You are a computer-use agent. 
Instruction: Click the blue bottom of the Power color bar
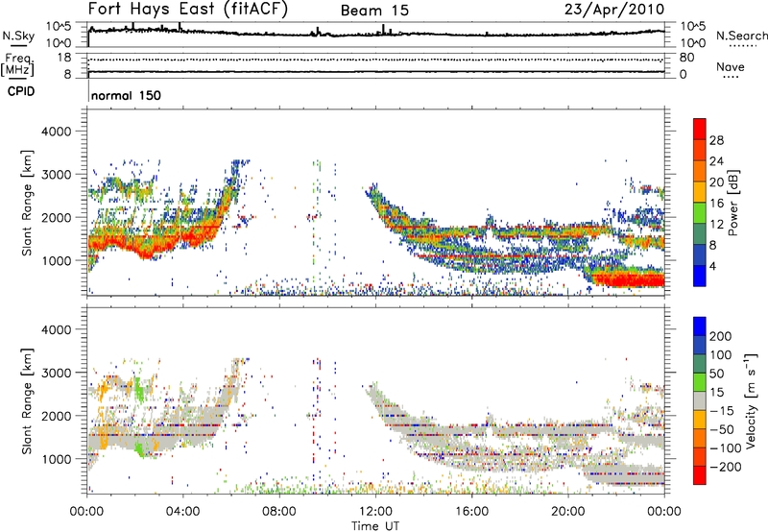click(700, 276)
